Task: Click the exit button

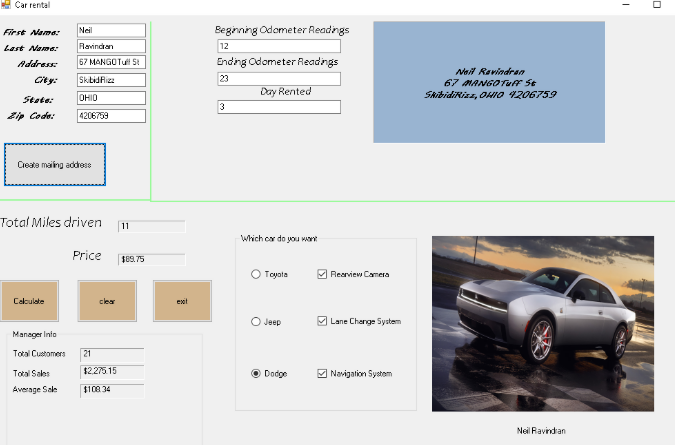Action: click(x=182, y=301)
